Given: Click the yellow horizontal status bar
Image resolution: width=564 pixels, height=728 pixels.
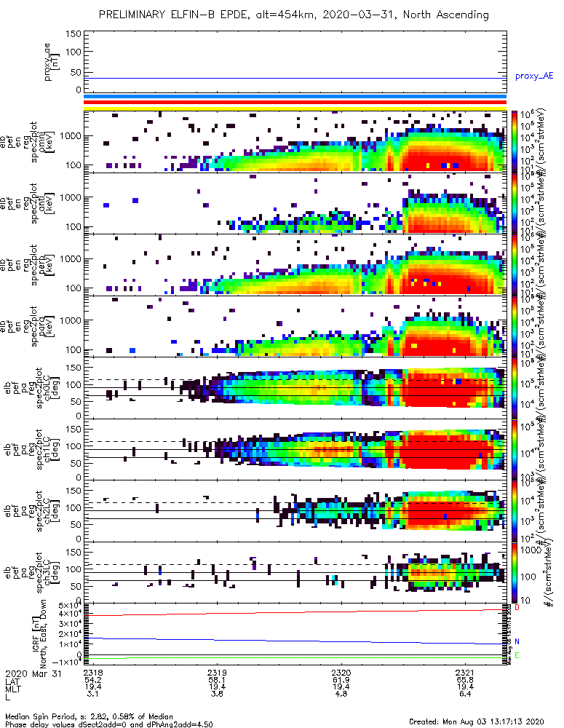Looking at the screenshot, I should pos(295,108).
